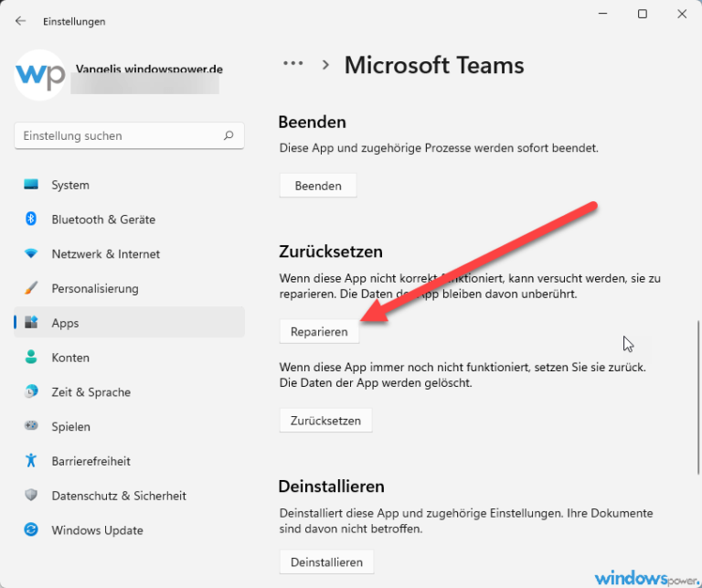Image resolution: width=702 pixels, height=588 pixels.
Task: Expand the breadcrumb ellipsis menu
Action: pos(293,64)
